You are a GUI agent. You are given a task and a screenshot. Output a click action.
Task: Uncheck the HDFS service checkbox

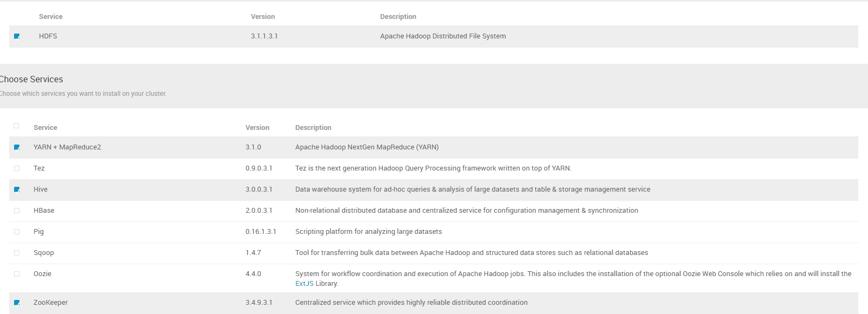pos(17,36)
